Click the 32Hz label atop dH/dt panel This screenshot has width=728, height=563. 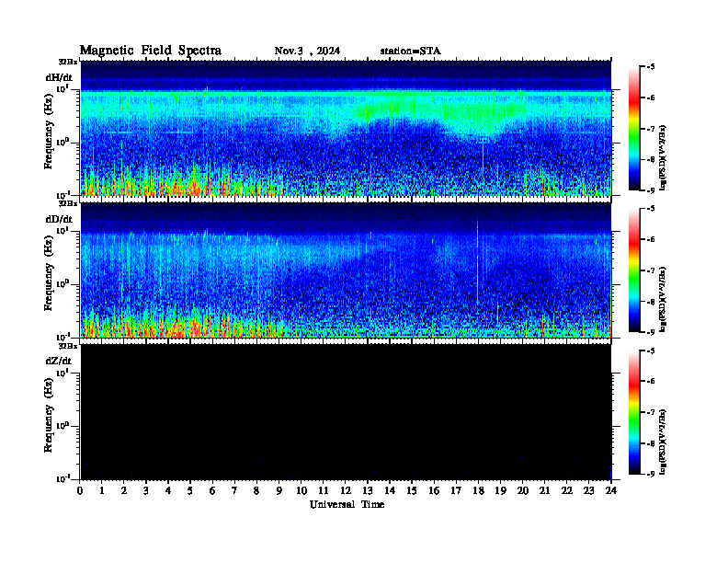[67, 62]
